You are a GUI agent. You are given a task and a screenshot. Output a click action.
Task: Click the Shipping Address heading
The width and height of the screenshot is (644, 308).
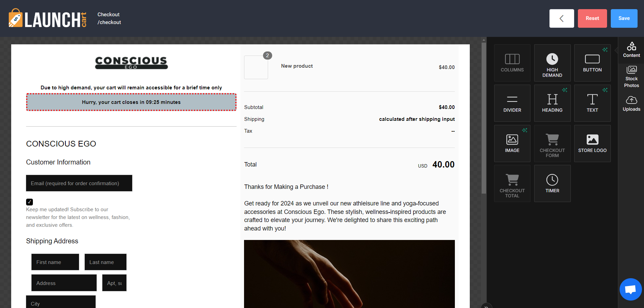coord(52,241)
